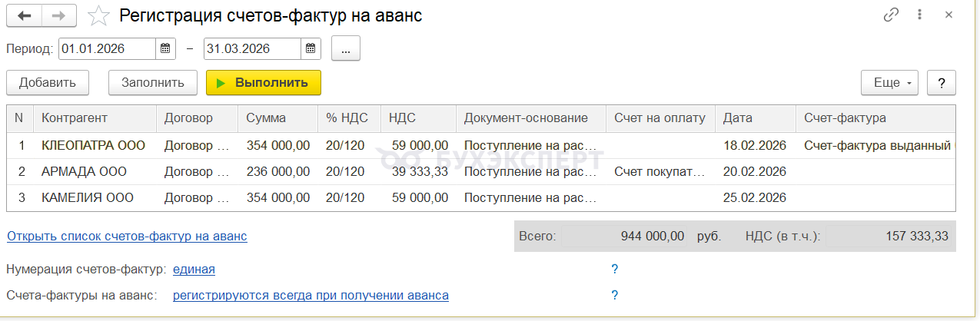Open link регистрируются всегда при получении аванса
The height and width of the screenshot is (321, 980).
pyautogui.click(x=311, y=295)
